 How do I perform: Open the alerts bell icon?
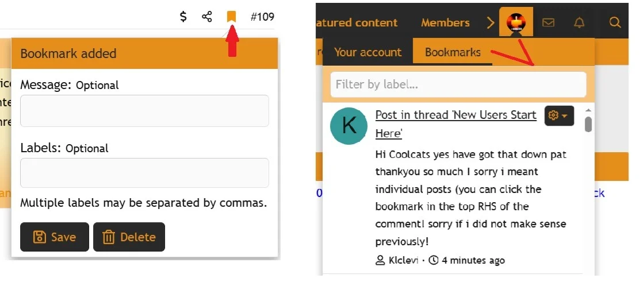tap(580, 23)
